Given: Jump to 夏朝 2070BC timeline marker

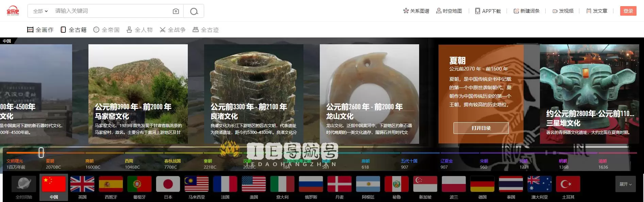Looking at the screenshot, I should pyautogui.click(x=53, y=164).
